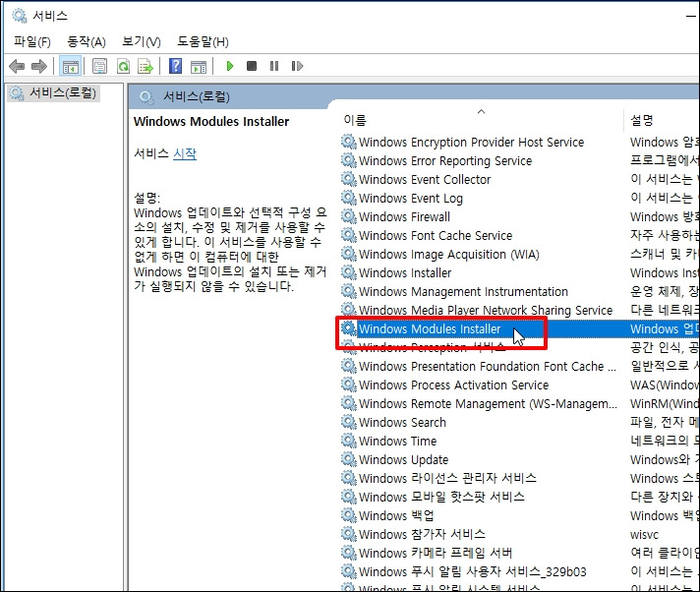Select Windows Media Player Network Sharing Service

coord(486,311)
